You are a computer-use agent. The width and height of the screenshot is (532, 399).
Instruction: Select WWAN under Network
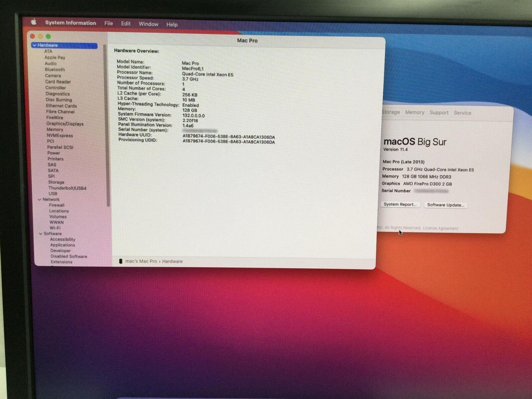[x=57, y=222]
